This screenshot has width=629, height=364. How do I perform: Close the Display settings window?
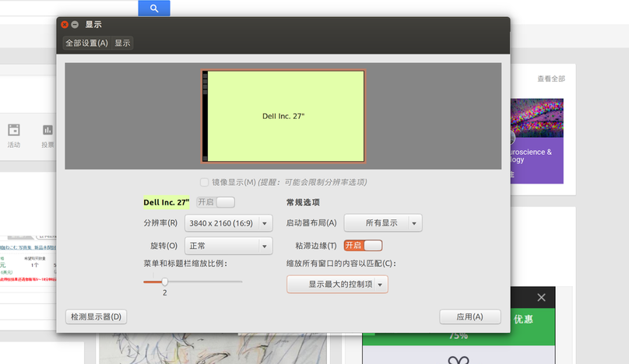65,24
